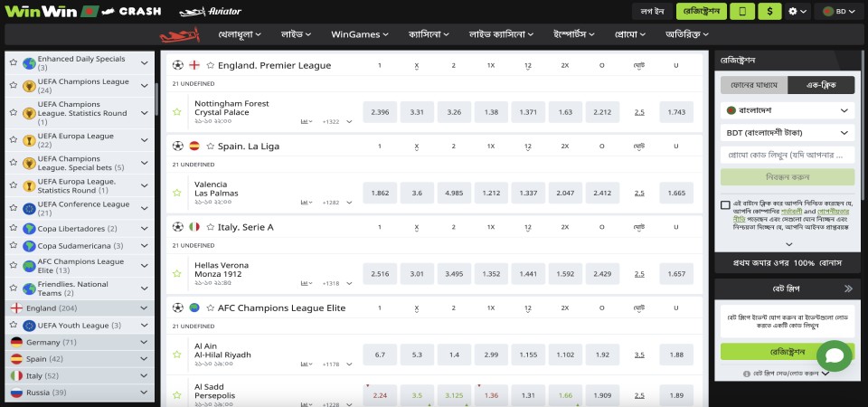Screen dimensions: 868x407
Task: Open statistics icon for Valencia match
Action: pyautogui.click(x=306, y=203)
